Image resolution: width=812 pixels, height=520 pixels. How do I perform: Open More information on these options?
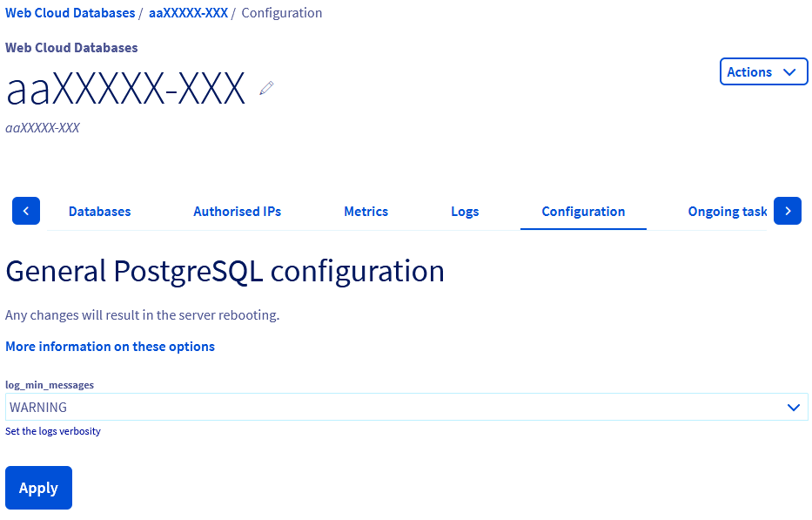click(110, 346)
